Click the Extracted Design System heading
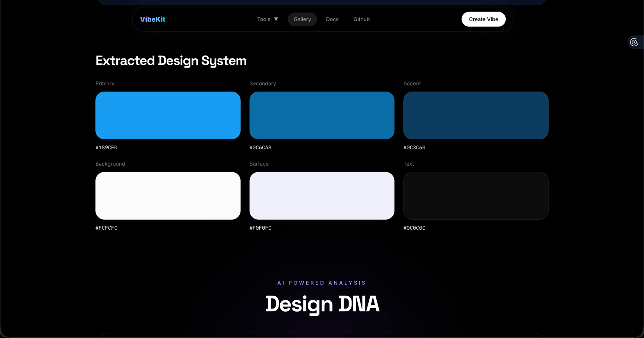 point(171,61)
